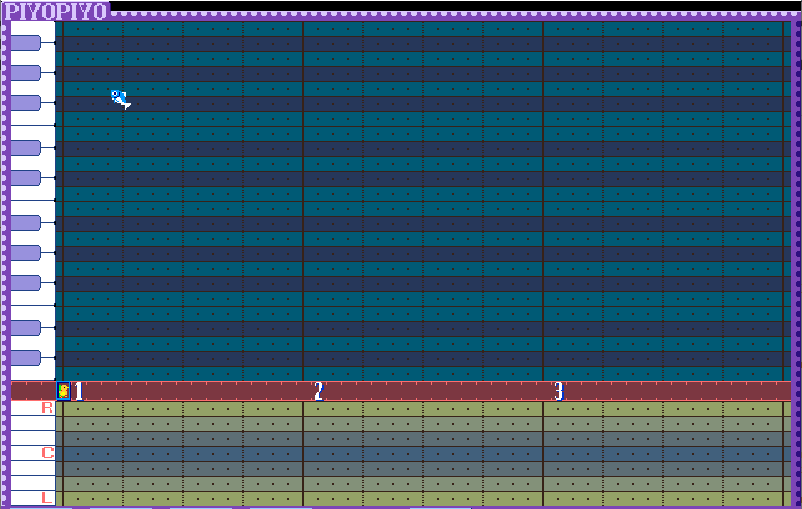Viewport: 802px width, 509px height.
Task: Click the PIYOPIYO title logo
Action: pos(56,11)
